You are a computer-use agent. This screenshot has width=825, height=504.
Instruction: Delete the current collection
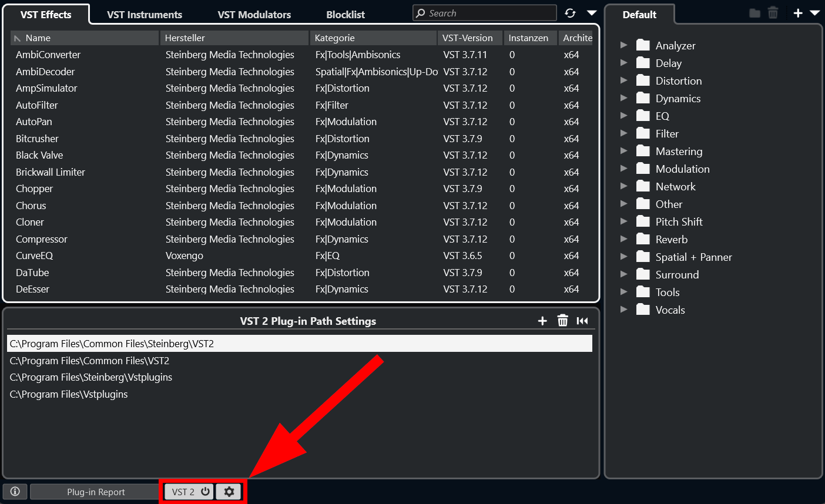point(773,12)
